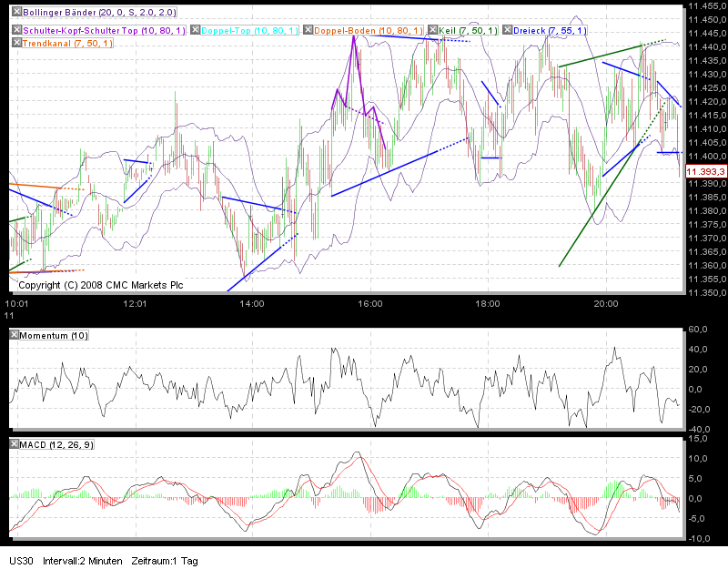Image resolution: width=728 pixels, height=569 pixels.
Task: Remove the MACD indicator using its X icon
Action: 15,445
